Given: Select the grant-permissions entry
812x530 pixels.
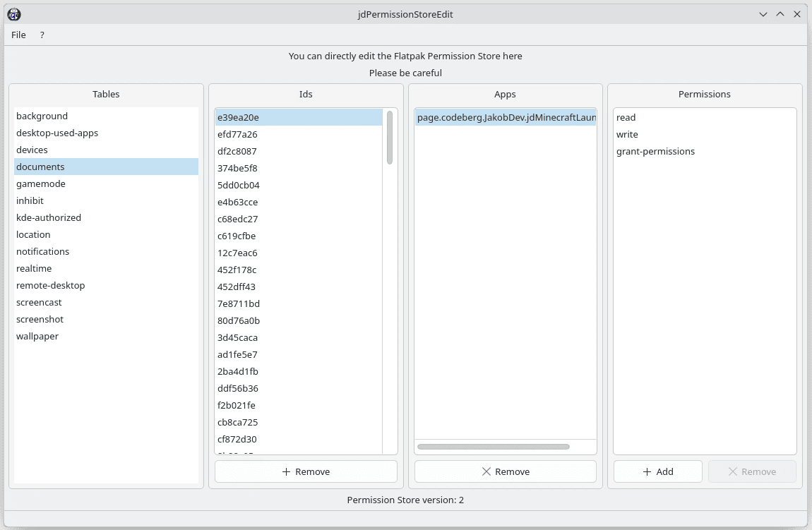Looking at the screenshot, I should 705,151.
